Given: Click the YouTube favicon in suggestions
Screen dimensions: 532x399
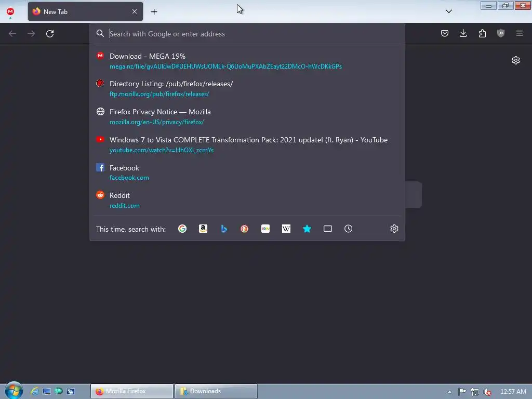Looking at the screenshot, I should pyautogui.click(x=100, y=139).
